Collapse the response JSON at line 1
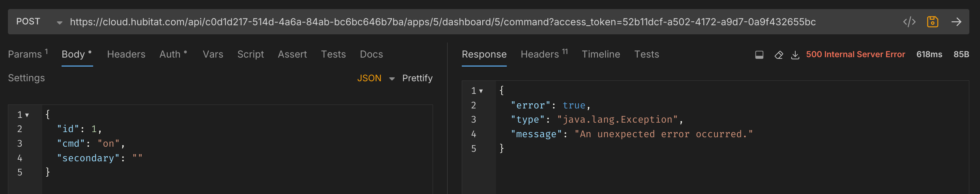Image resolution: width=980 pixels, height=194 pixels. click(481, 91)
